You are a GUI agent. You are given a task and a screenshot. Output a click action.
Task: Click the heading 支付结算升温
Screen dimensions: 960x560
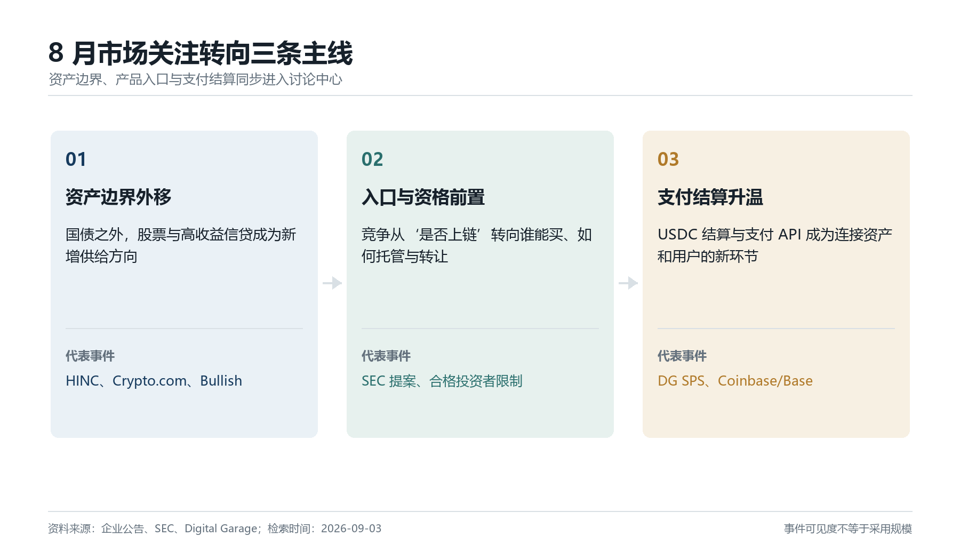point(710,197)
